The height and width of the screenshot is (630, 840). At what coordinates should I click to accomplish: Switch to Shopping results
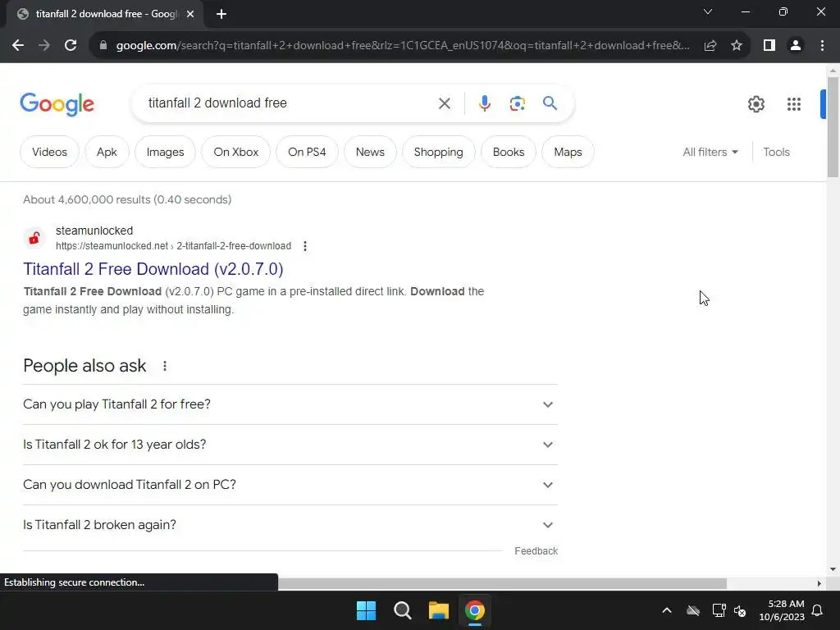(438, 152)
